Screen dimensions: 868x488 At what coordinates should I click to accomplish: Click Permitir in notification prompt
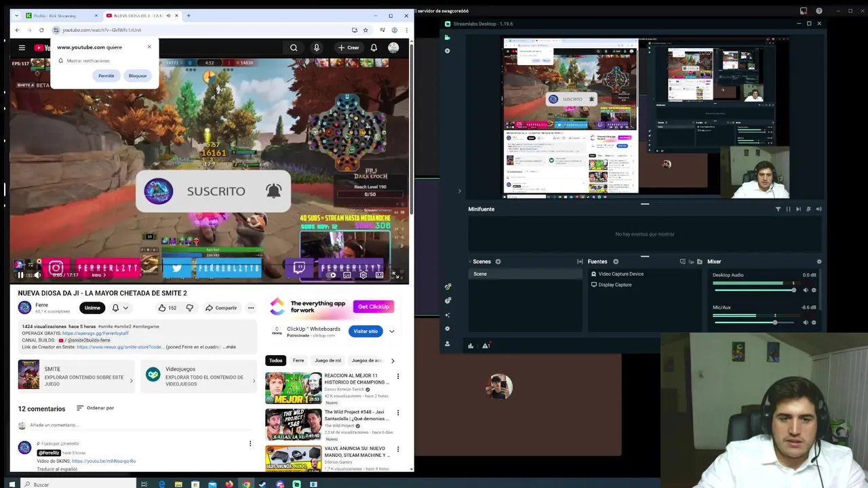pyautogui.click(x=106, y=76)
